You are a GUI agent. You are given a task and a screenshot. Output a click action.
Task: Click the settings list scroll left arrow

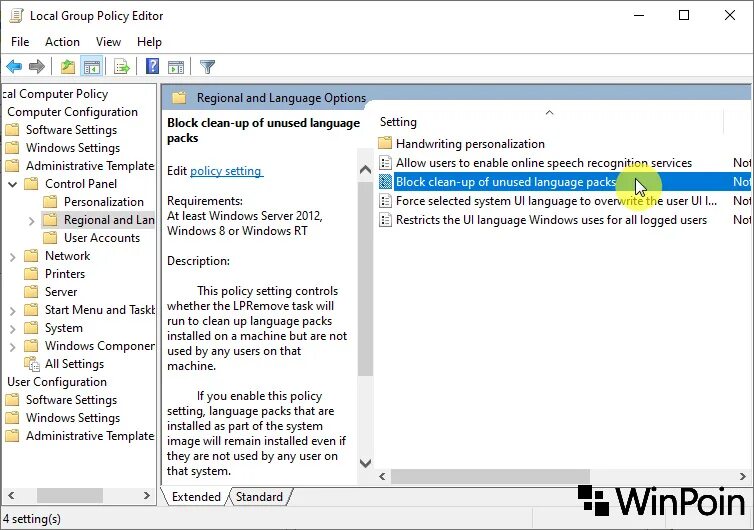pos(382,477)
